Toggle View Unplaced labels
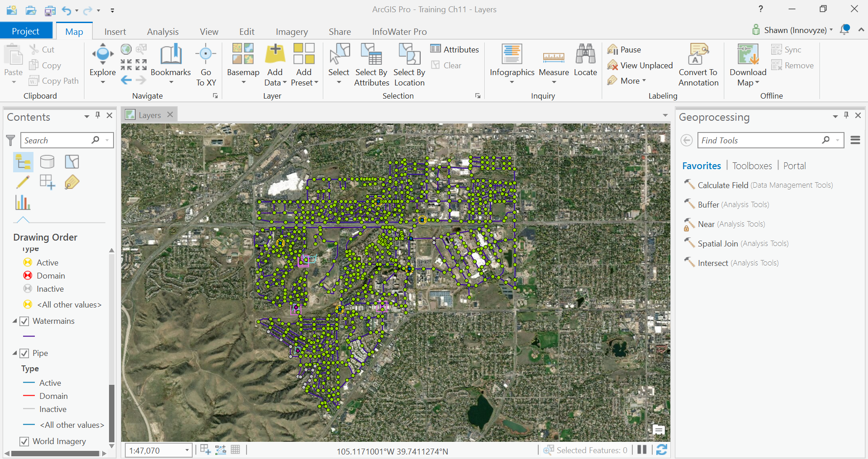Screen dimensions: 868x459 pos(640,65)
